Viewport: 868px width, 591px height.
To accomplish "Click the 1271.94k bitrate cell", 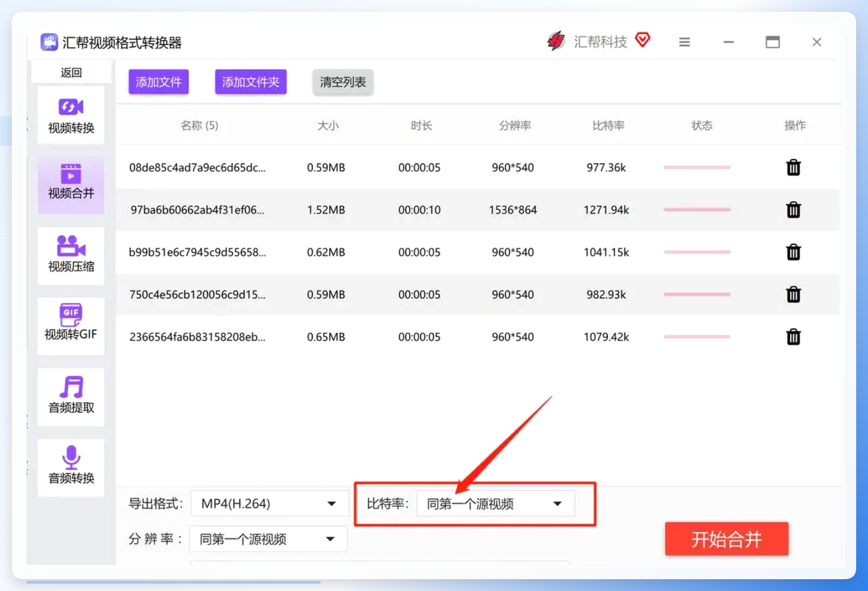I will click(x=606, y=210).
